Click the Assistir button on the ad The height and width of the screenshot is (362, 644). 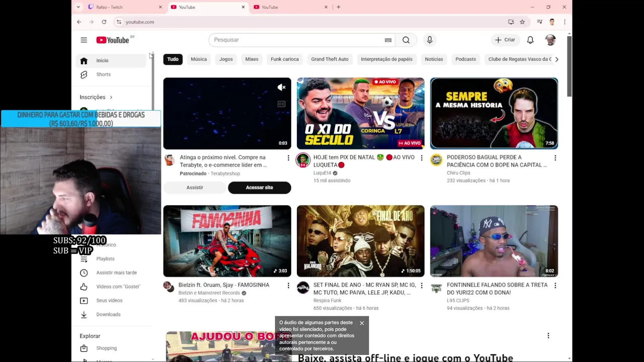point(195,188)
